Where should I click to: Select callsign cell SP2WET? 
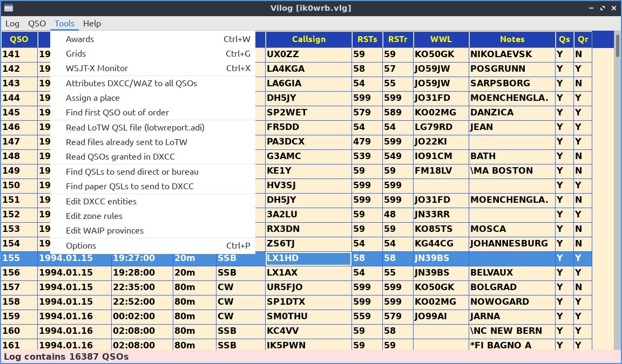click(x=309, y=113)
